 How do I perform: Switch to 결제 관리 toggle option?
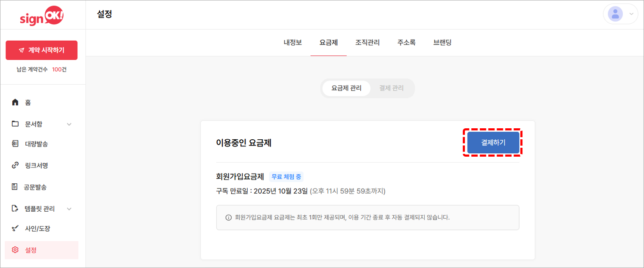391,88
